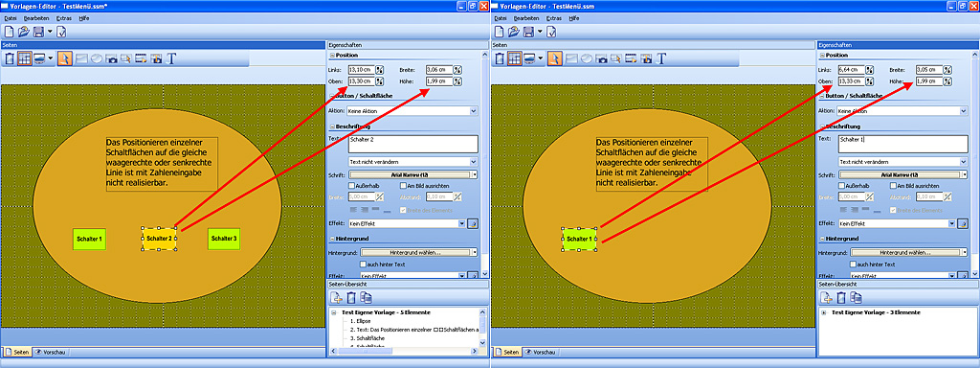The height and width of the screenshot is (368, 980).
Task: Switch to Vorschau tab in left window
Action: pyautogui.click(x=50, y=353)
